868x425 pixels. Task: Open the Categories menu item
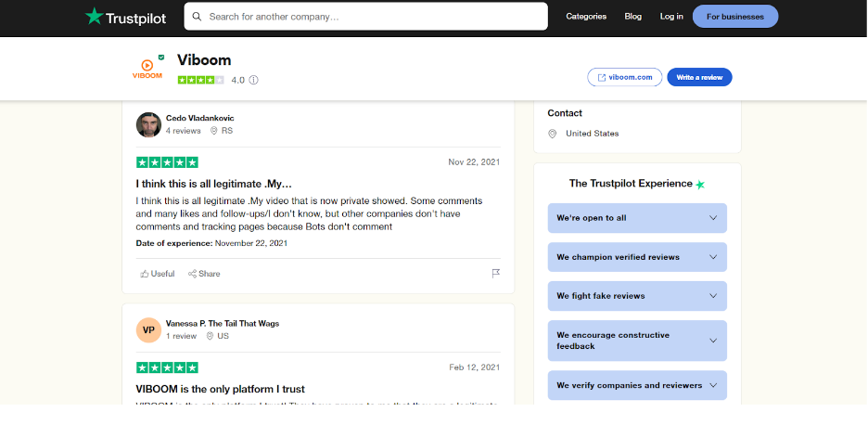pos(586,17)
